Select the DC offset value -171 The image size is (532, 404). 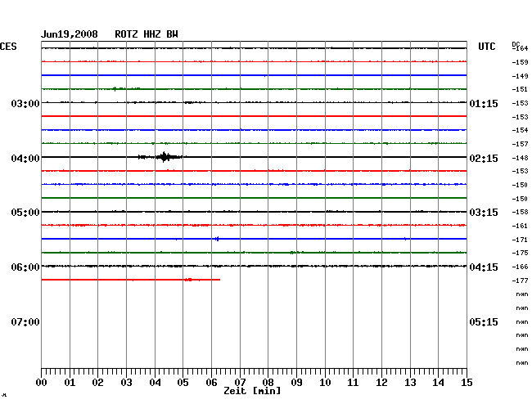(x=520, y=240)
